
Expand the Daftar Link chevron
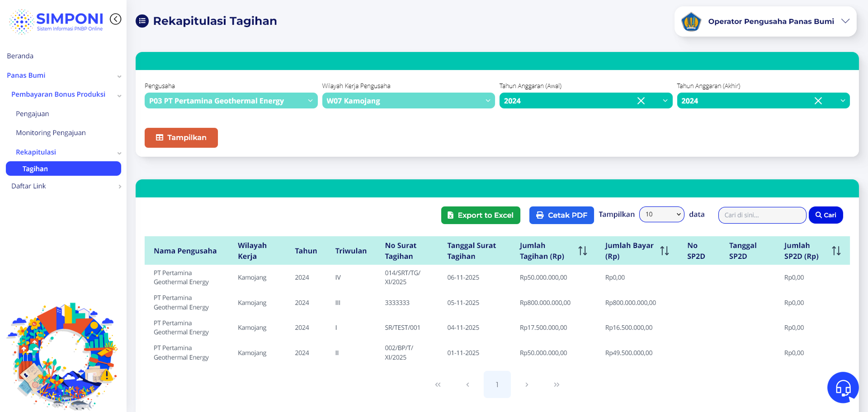point(120,187)
